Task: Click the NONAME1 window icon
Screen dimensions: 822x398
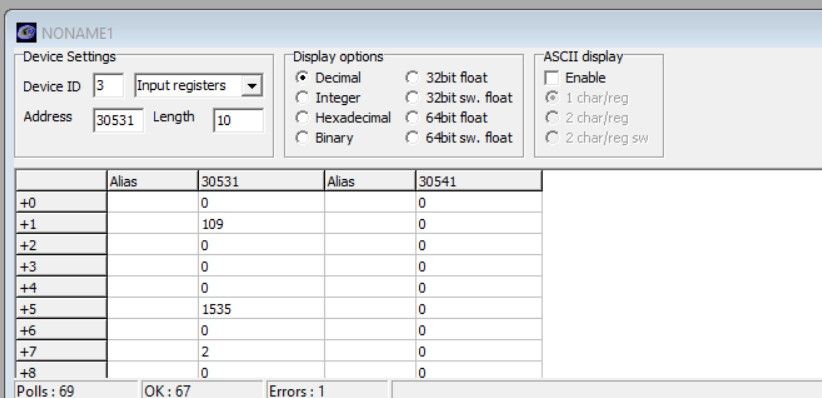Action: 26,33
